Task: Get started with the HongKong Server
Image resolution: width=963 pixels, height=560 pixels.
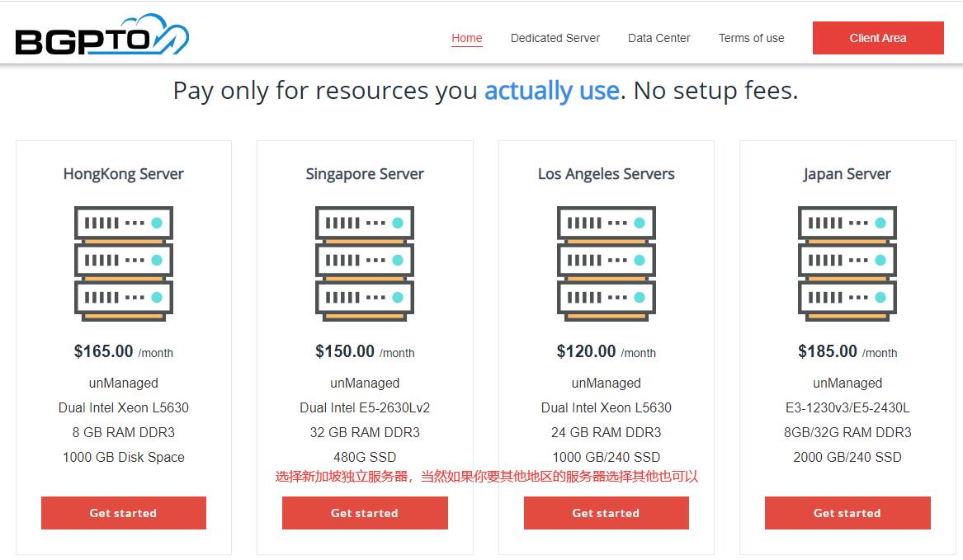Action: point(124,513)
